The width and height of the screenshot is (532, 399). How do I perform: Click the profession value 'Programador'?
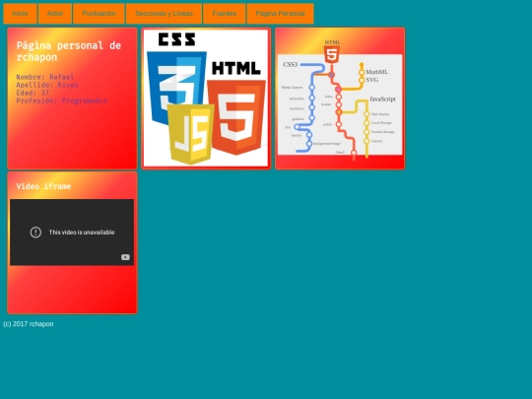85,100
